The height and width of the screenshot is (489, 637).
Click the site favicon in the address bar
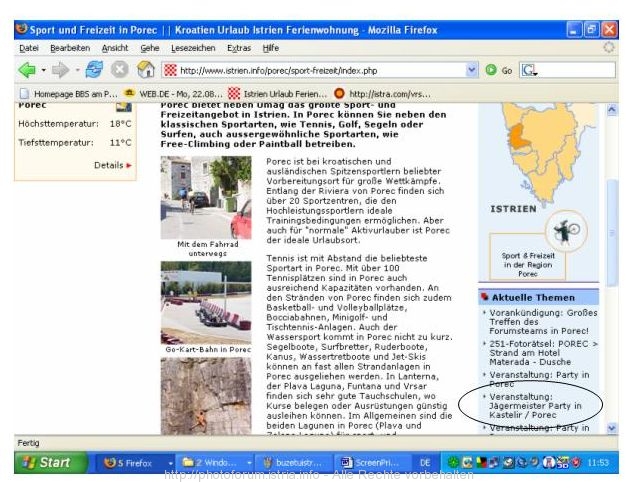click(x=170, y=70)
